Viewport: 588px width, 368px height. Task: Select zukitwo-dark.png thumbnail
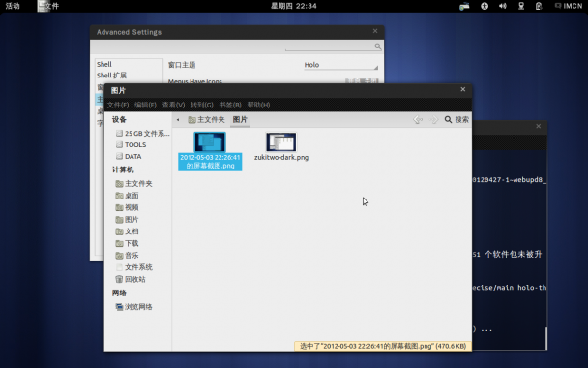click(x=281, y=141)
